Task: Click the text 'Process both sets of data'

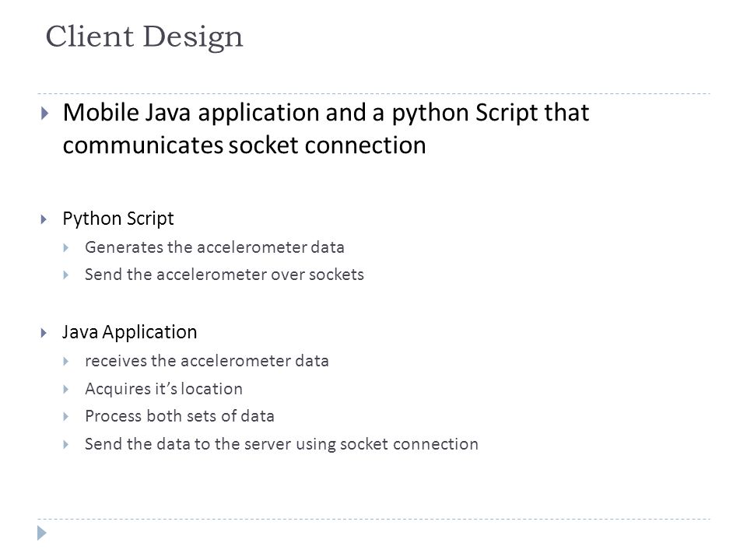Action: pos(180,416)
